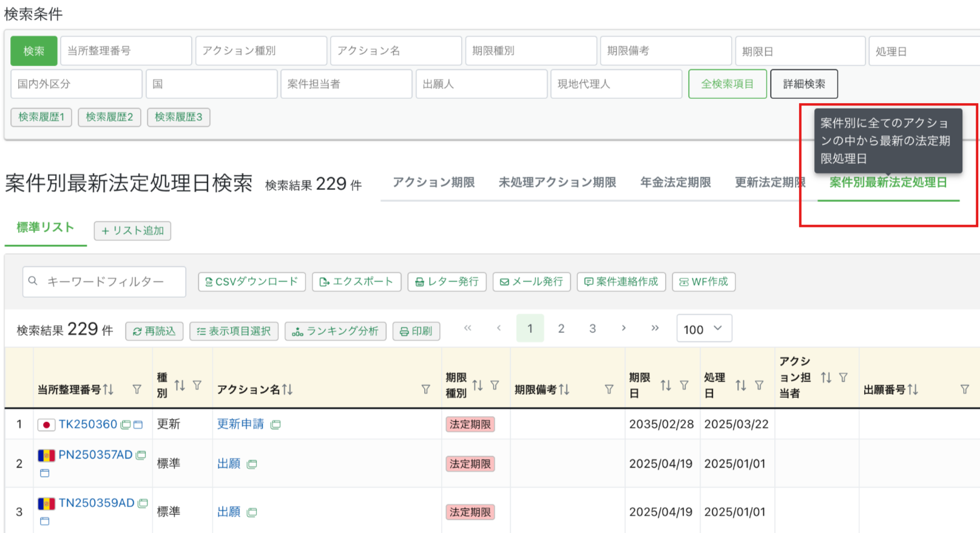Screen dimensions: 980x533
Task: Click メール発行 button
Action: click(x=532, y=282)
